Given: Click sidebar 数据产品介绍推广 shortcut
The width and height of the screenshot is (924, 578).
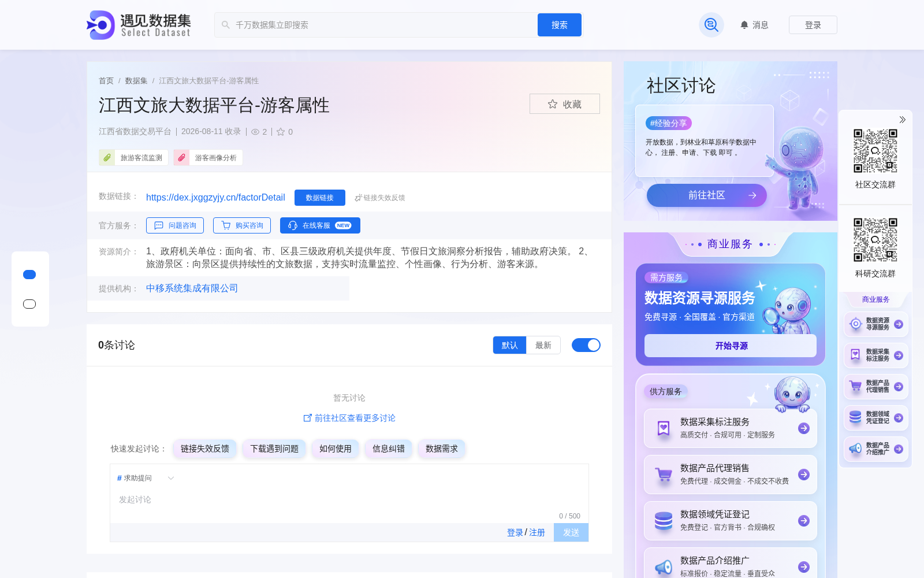Looking at the screenshot, I should coord(876,449).
